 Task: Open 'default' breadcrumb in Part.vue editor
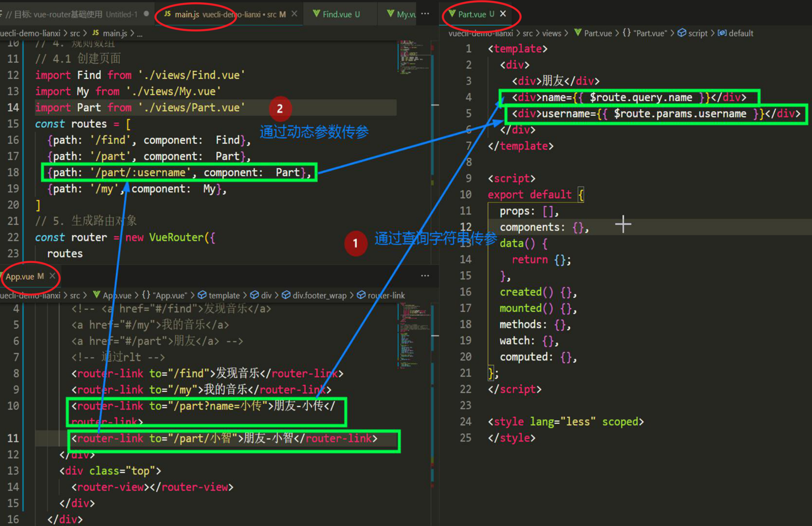click(741, 34)
